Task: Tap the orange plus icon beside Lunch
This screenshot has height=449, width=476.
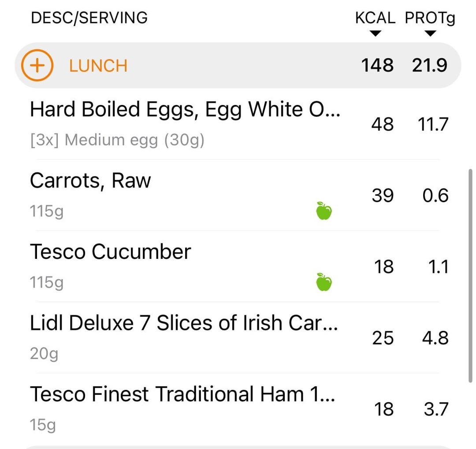Action: (x=37, y=65)
